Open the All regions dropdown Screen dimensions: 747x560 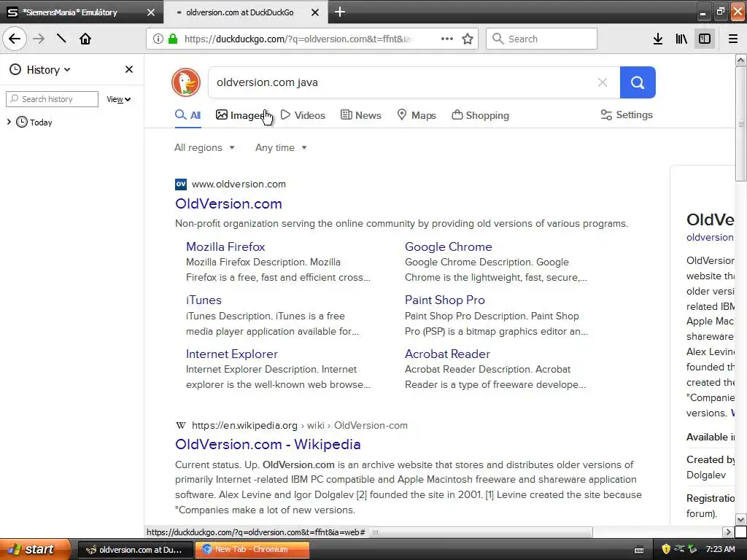tap(204, 147)
